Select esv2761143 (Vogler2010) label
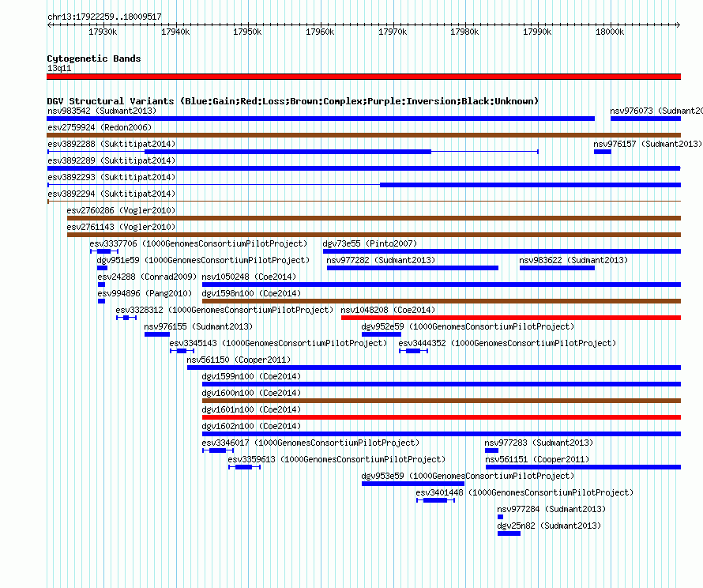 click(x=121, y=227)
